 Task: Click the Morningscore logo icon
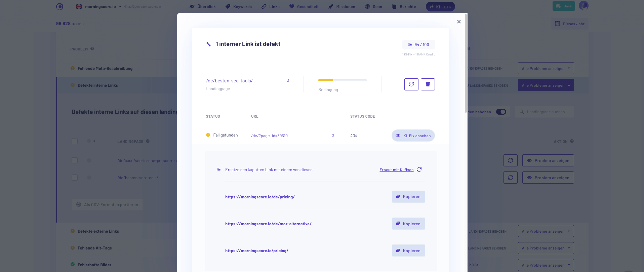point(59,6)
